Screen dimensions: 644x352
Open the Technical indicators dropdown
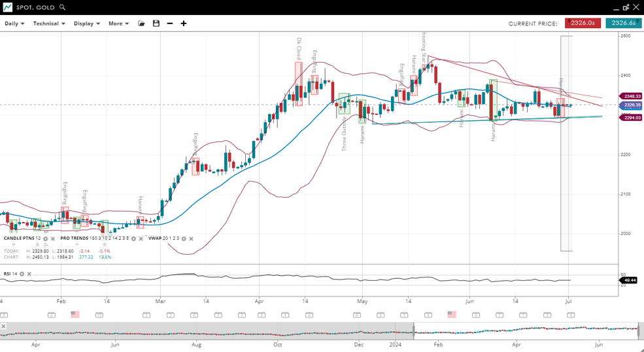[x=49, y=24]
